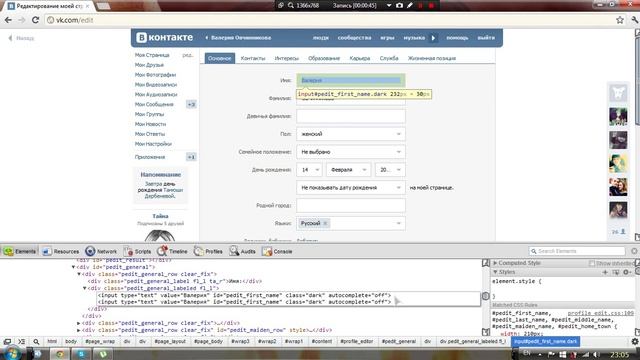
Task: Click the browser Back arrow
Action: (x=8, y=20)
